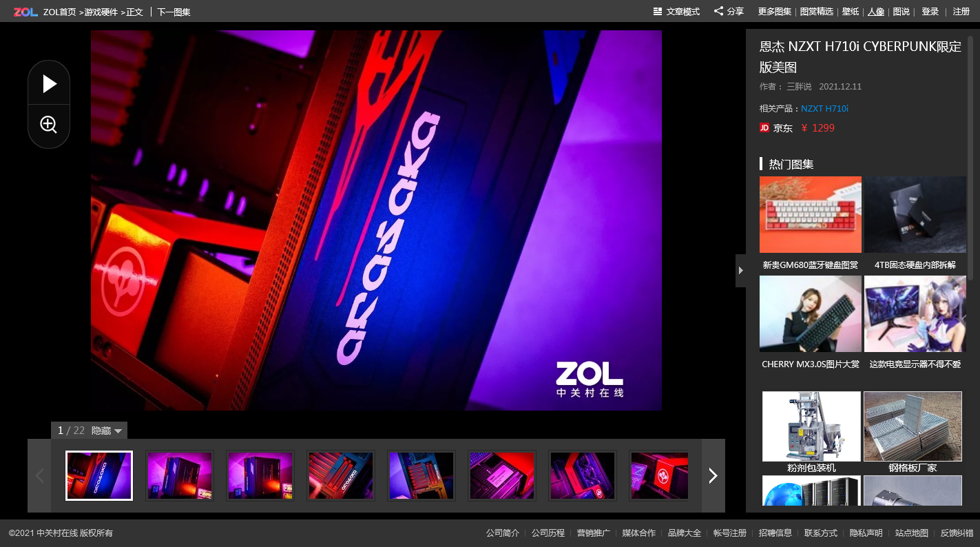
Task: Click 粉剂包装机 ad caption
Action: click(x=811, y=468)
